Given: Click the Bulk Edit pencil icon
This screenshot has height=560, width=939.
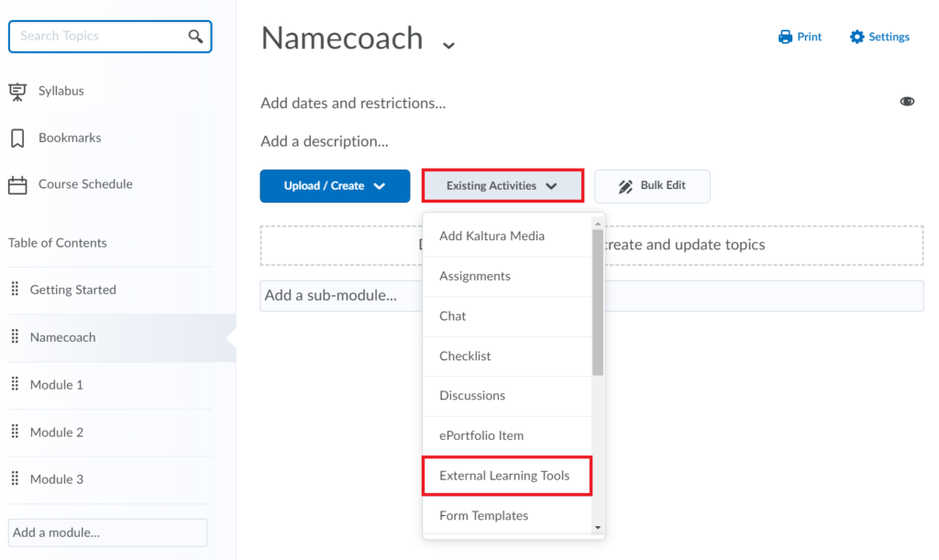Looking at the screenshot, I should (625, 185).
